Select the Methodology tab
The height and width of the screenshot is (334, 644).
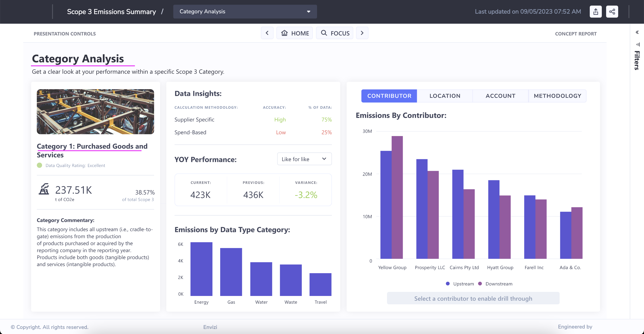557,96
